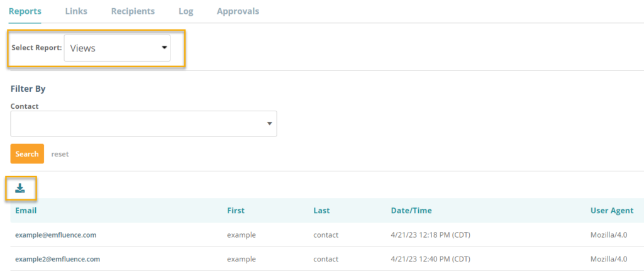Expand the Contact filter dropdown
The height and width of the screenshot is (271, 644).
143,124
